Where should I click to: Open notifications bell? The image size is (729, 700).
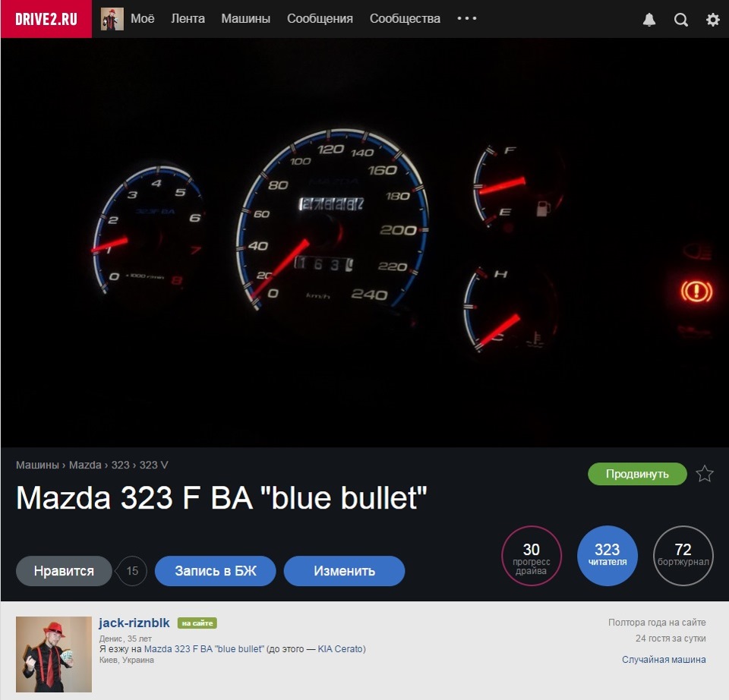point(649,20)
